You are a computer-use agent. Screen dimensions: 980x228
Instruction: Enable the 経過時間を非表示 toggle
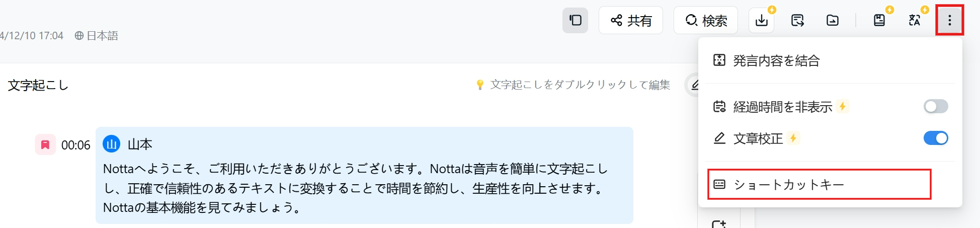click(x=936, y=106)
